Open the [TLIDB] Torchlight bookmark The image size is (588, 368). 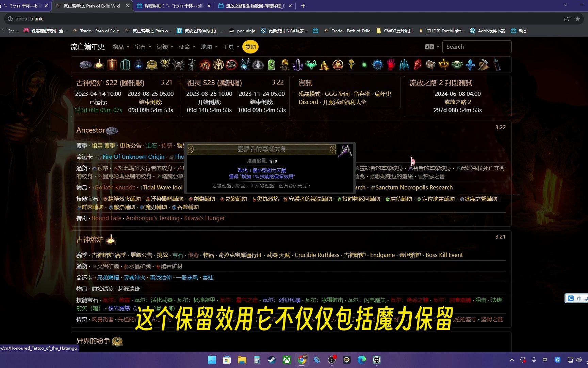click(x=442, y=31)
